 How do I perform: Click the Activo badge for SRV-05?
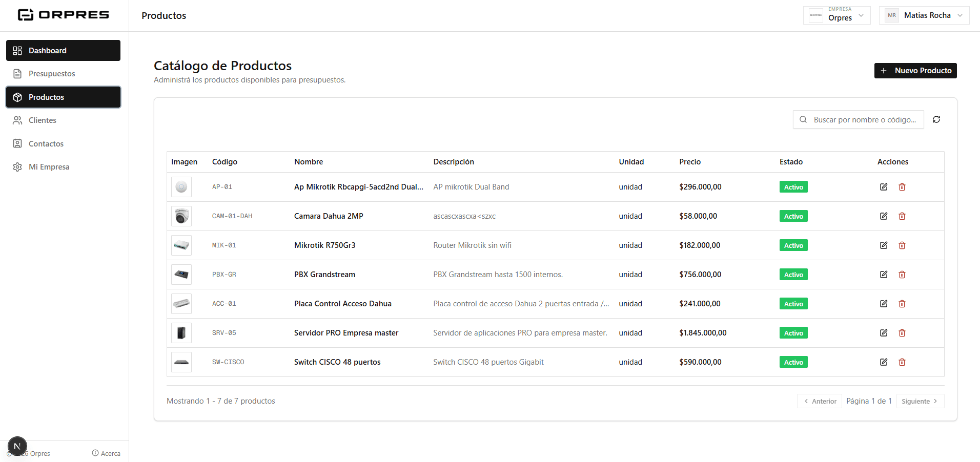pyautogui.click(x=793, y=333)
